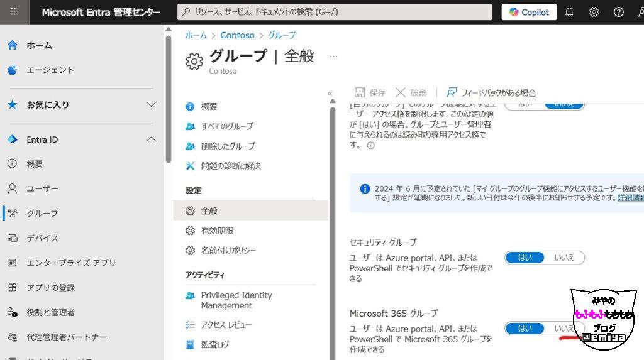644x360 pixels.
Task: Click the グループ breadcrumb link
Action: [282, 35]
